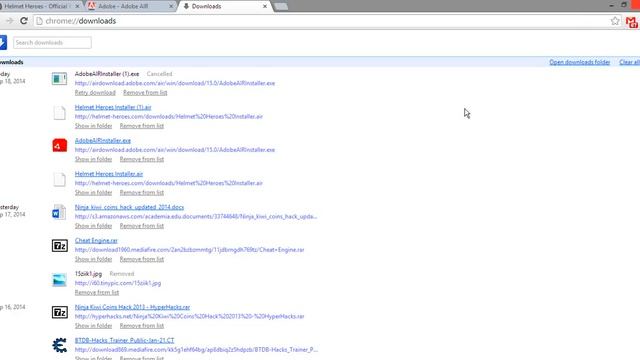640x360 pixels.
Task: Open the Helmet Heroes Installer (1).air source URL
Action: point(169,117)
